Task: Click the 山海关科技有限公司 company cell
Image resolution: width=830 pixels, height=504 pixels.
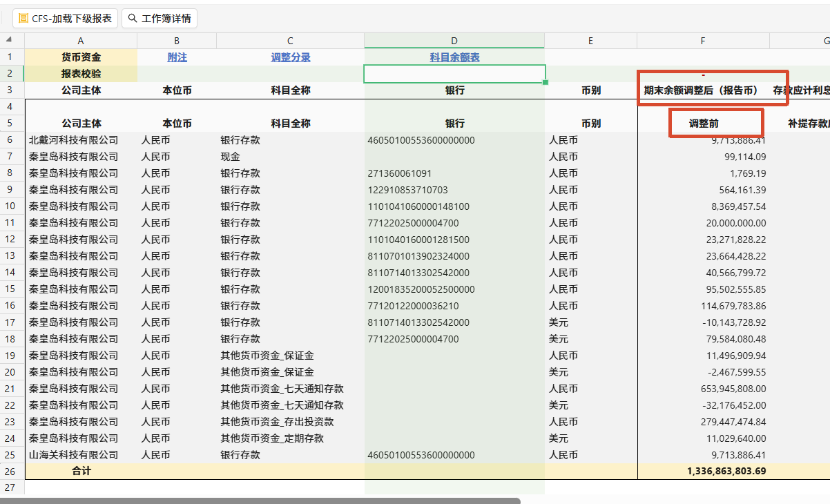Action: (81, 455)
